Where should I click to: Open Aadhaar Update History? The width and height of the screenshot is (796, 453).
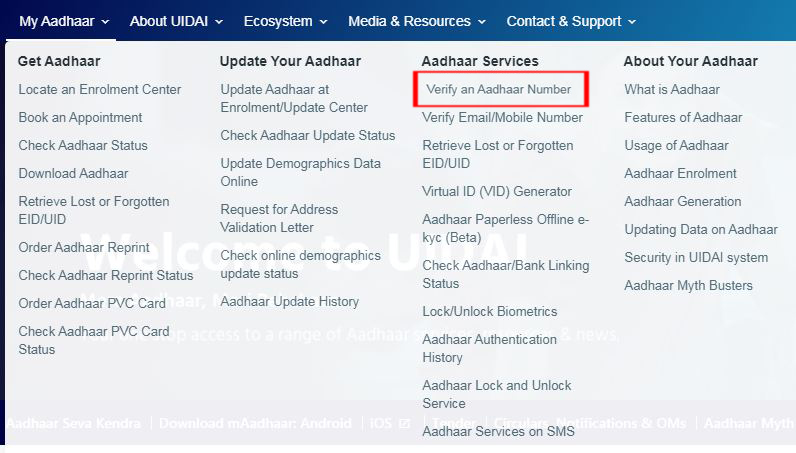point(289,302)
